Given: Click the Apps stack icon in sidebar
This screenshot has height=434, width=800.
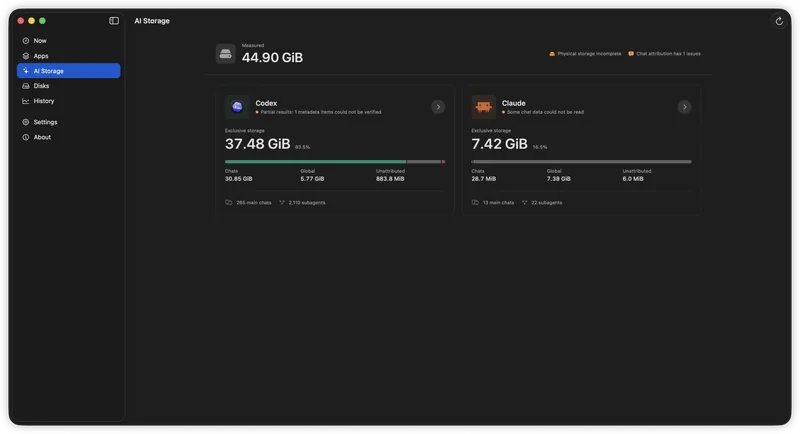Looking at the screenshot, I should tap(26, 56).
